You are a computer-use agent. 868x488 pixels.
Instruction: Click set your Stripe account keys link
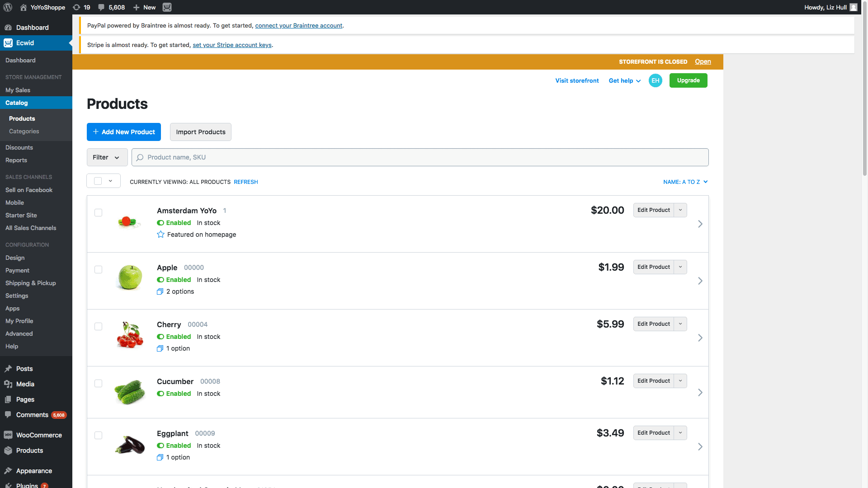click(232, 45)
